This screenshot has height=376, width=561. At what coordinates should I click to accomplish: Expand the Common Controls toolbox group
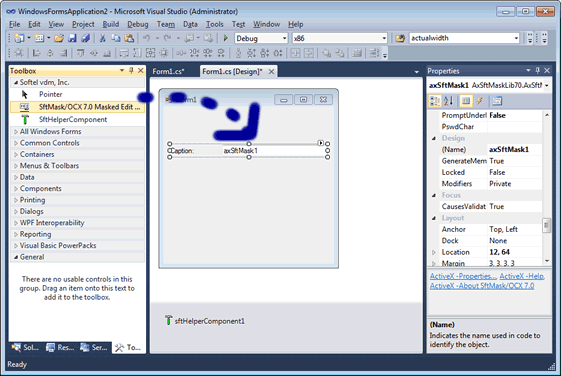tap(15, 143)
